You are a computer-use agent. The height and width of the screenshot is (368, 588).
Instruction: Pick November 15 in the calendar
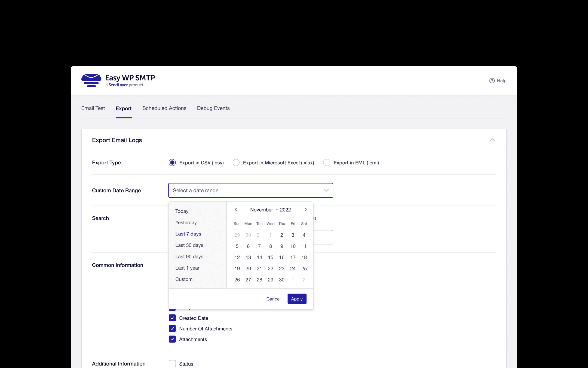[270, 257]
